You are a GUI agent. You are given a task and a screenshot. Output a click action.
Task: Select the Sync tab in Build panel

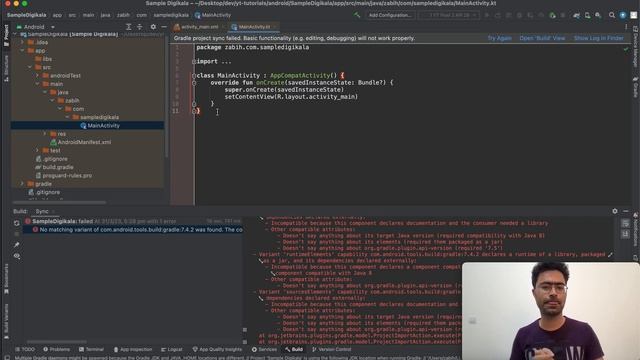click(42, 211)
